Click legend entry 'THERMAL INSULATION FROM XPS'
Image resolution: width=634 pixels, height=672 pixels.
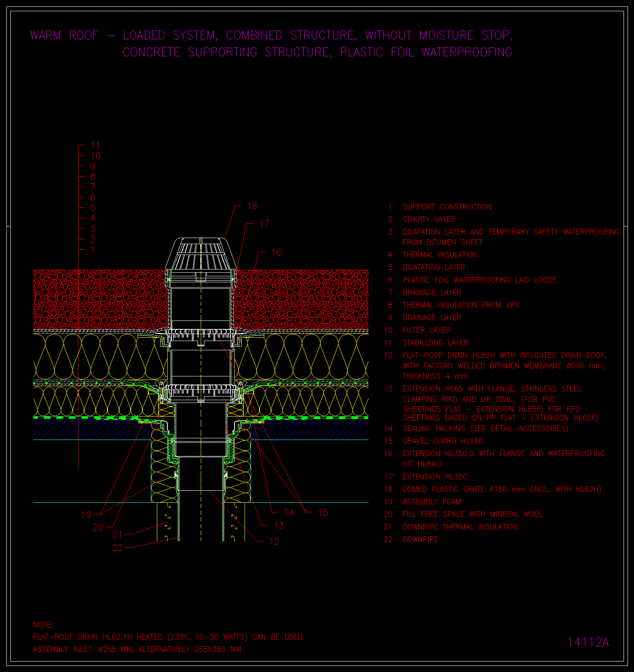[461, 305]
